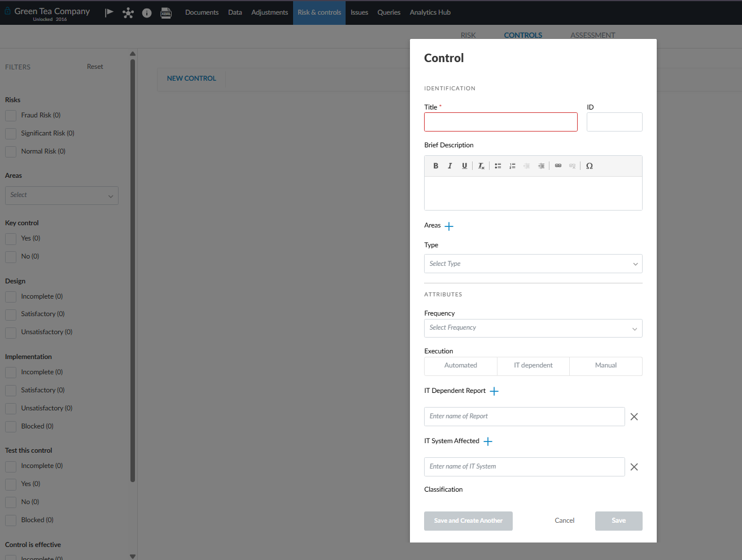Add an IT Dependent Report with plus

click(x=494, y=391)
